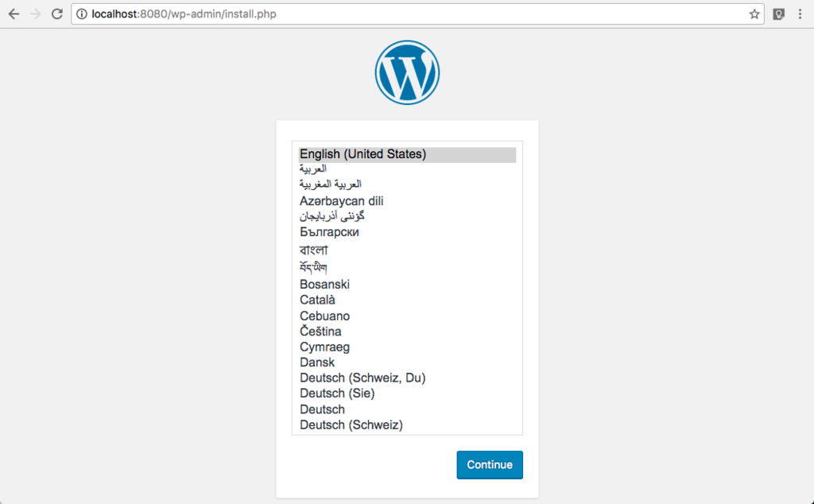This screenshot has height=504, width=814.
Task: Open the browser extension icon
Action: point(779,14)
